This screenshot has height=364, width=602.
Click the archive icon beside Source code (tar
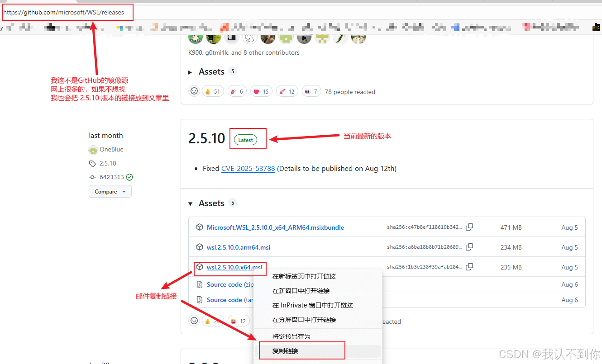pyautogui.click(x=199, y=300)
